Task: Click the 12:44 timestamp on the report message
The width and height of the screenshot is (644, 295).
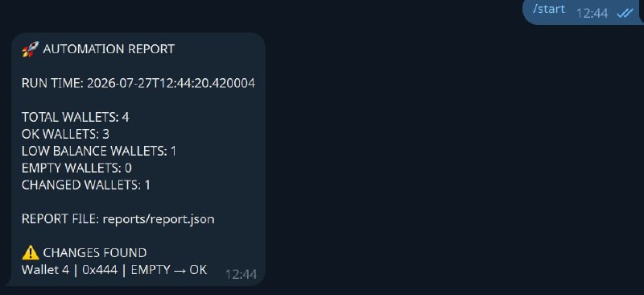Action: [x=241, y=274]
